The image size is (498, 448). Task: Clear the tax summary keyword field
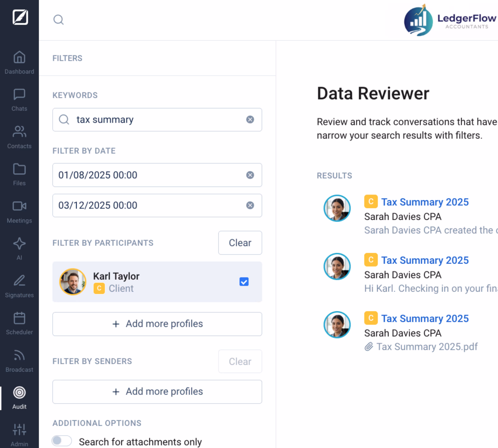250,120
